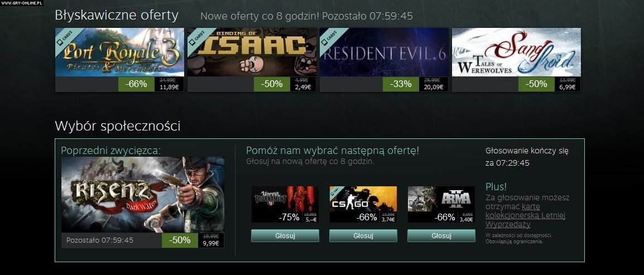Vote for Arma II with Głosuj button

[x=441, y=235]
